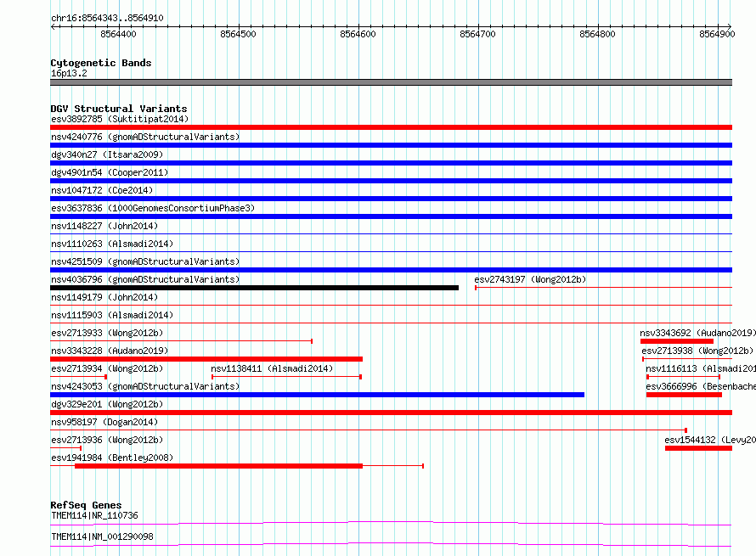This screenshot has height=556, width=756.
Task: Click the RefSeq Genes track title
Action: pyautogui.click(x=86, y=505)
